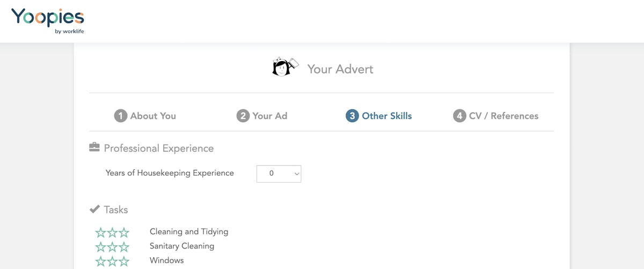Click the checkmark icon beside Tasks heading
Screen dimensions: 644x269
(x=94, y=209)
